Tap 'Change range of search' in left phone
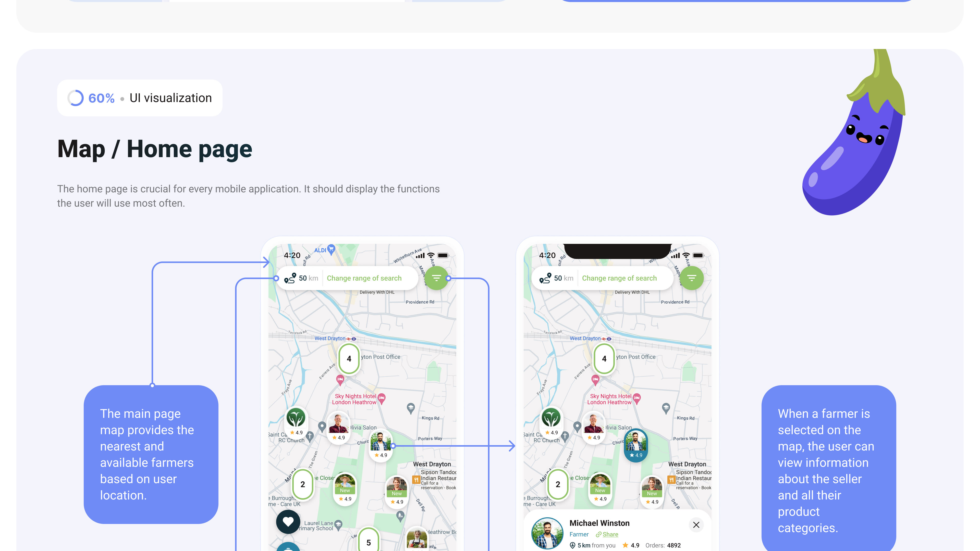 point(364,278)
